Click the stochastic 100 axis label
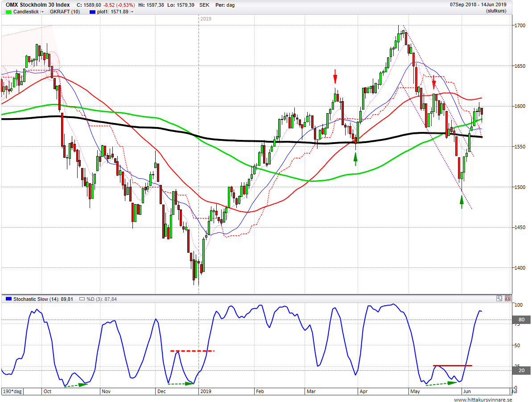Viewport: 532px width, 402px height. coord(519,305)
